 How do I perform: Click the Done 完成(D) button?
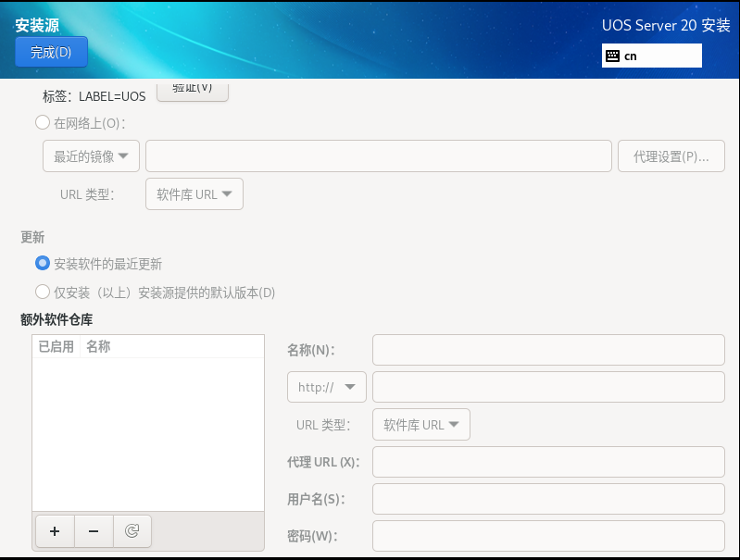click(x=51, y=52)
